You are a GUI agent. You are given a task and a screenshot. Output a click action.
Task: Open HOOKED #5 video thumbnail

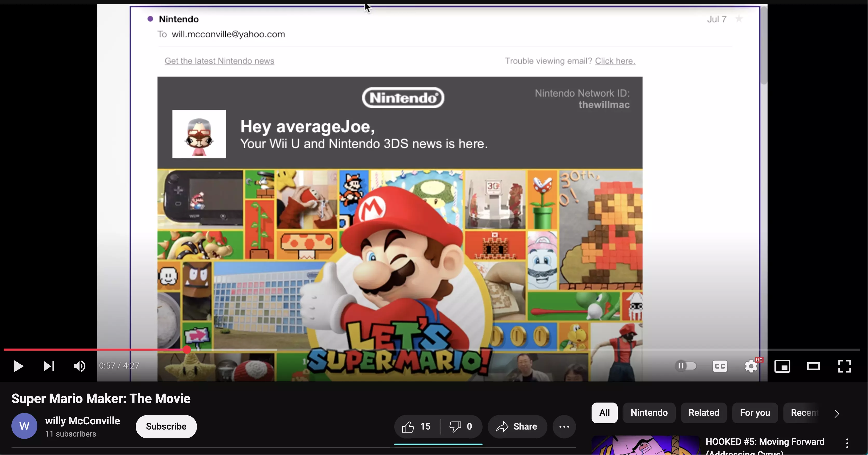[x=646, y=445]
